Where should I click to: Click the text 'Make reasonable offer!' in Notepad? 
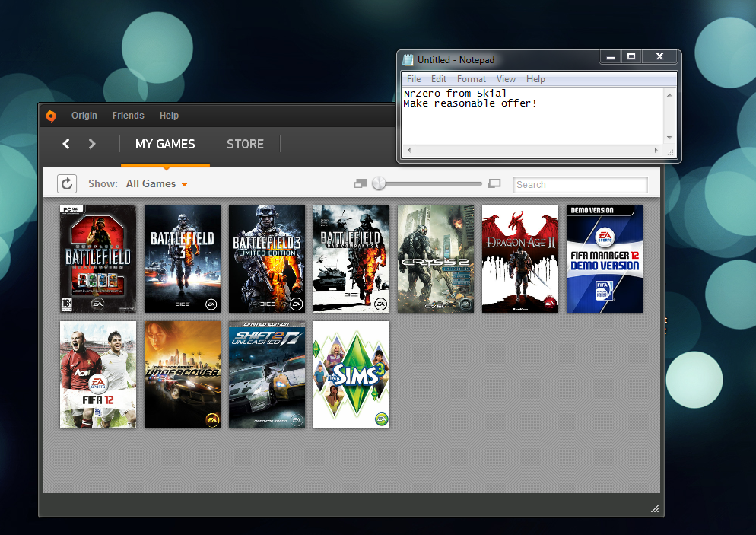470,103
